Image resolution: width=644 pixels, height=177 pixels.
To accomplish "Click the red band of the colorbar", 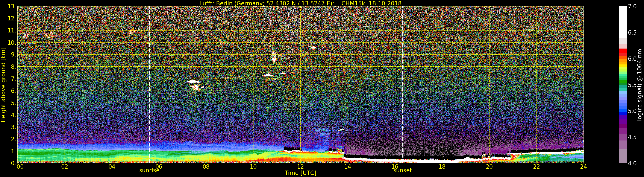I will pos(623,52).
